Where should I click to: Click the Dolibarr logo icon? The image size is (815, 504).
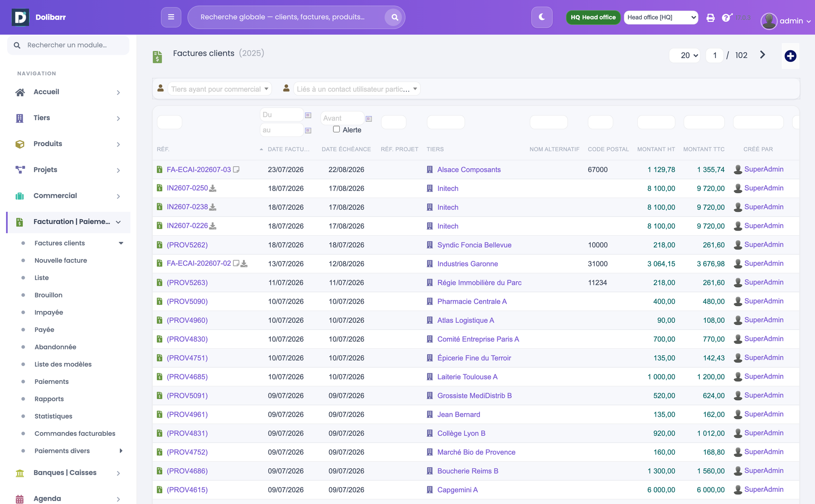click(x=20, y=17)
